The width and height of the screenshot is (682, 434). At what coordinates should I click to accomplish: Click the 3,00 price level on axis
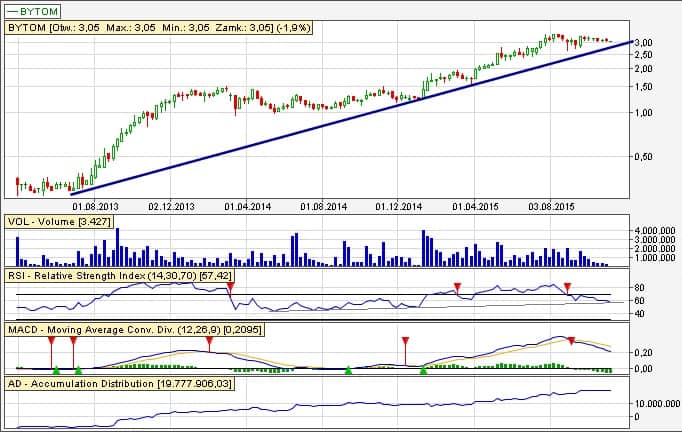point(643,42)
